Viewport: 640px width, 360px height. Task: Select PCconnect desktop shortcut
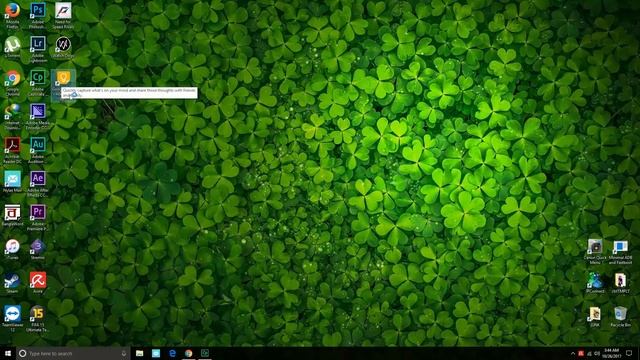(595, 283)
